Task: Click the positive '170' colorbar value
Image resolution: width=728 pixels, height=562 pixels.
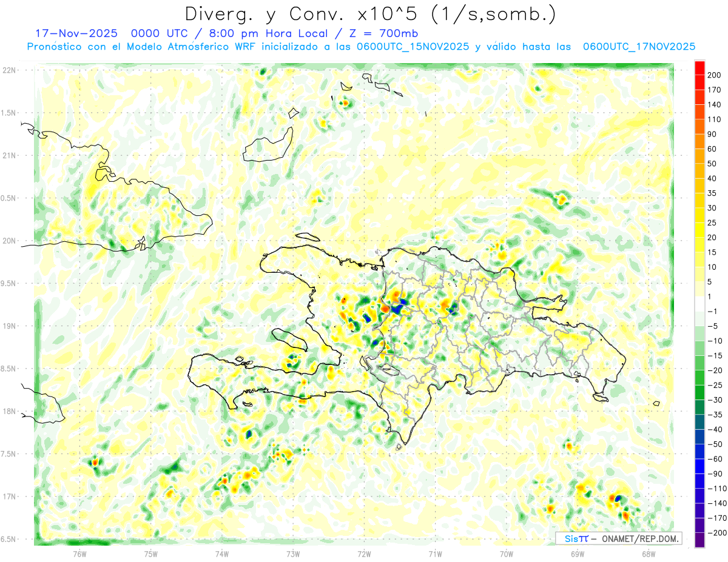Action: pyautogui.click(x=715, y=90)
